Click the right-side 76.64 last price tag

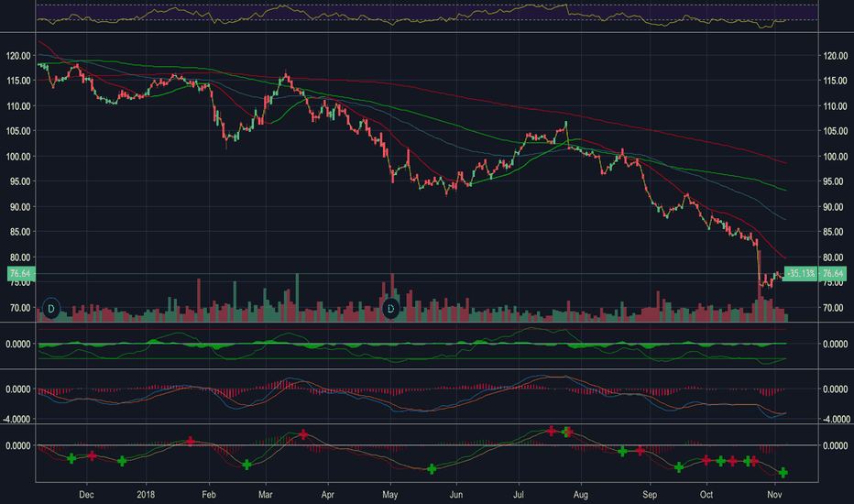(833, 273)
